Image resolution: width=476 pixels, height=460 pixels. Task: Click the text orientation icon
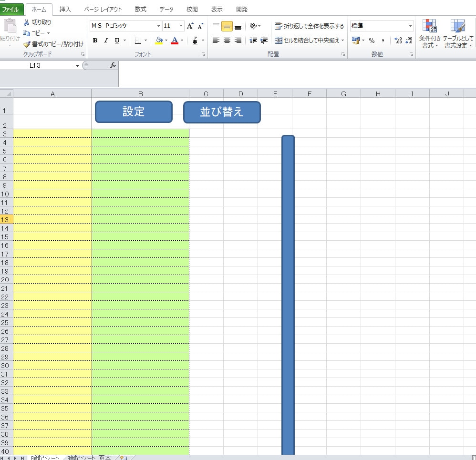253,26
